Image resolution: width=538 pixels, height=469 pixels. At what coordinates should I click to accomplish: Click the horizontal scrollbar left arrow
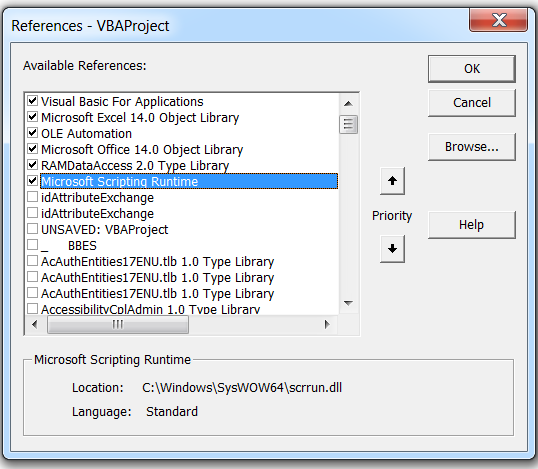click(34, 324)
